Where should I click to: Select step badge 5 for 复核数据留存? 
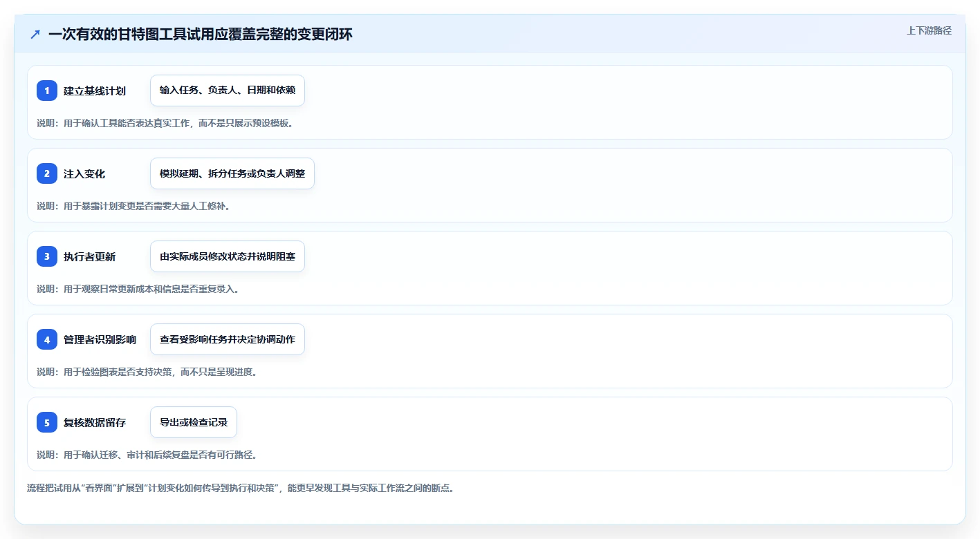click(x=47, y=422)
